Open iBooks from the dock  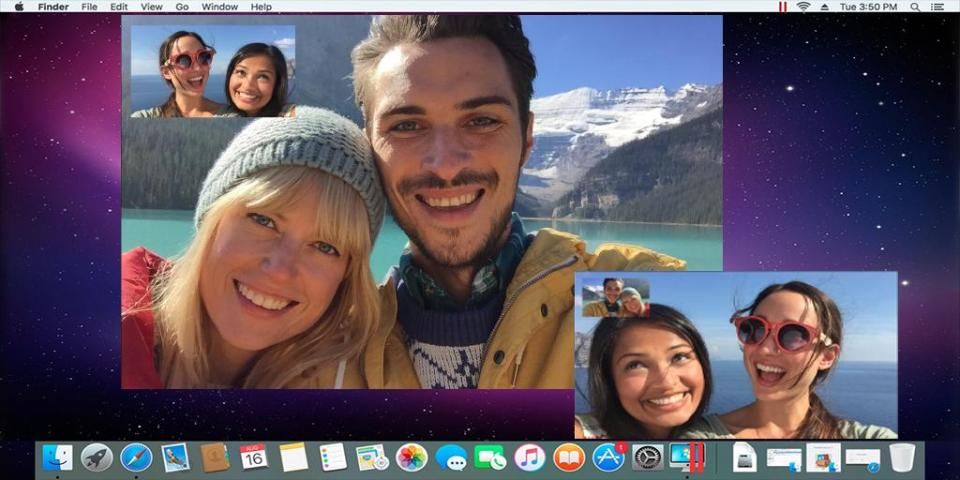point(569,458)
